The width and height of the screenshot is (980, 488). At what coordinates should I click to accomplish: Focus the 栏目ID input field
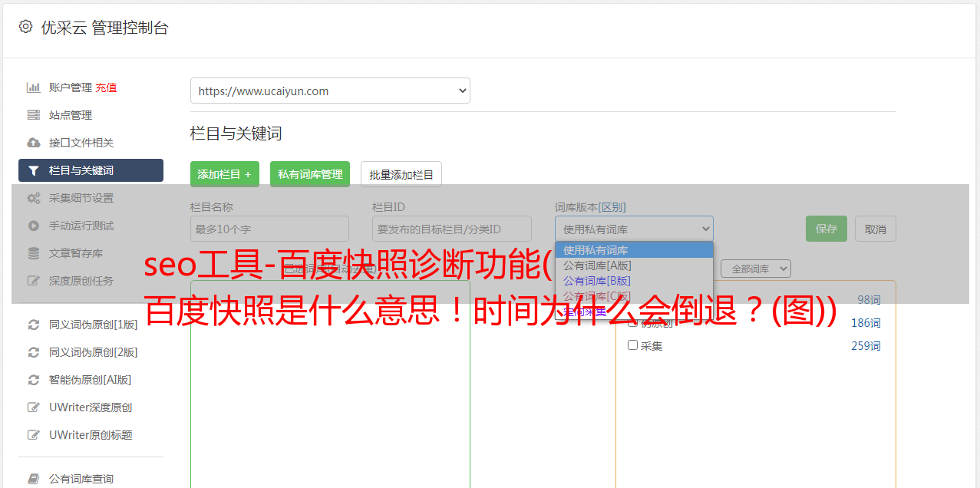coord(452,229)
